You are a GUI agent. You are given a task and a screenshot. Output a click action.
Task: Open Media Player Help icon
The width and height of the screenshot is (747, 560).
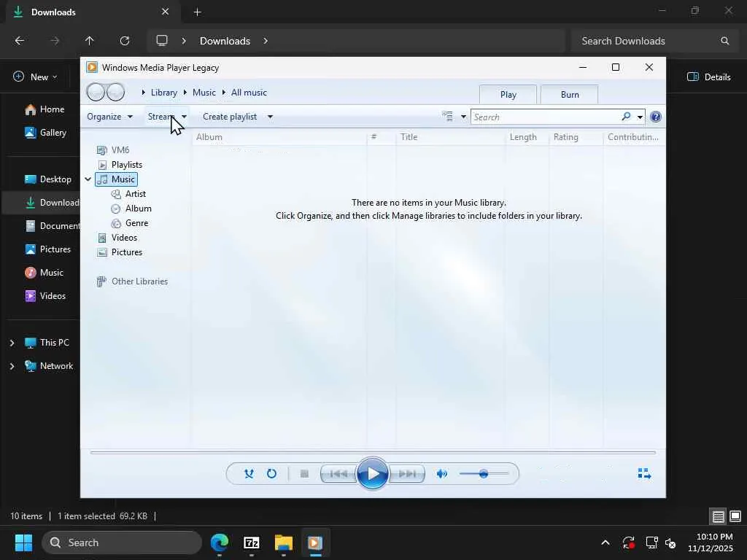[656, 117]
